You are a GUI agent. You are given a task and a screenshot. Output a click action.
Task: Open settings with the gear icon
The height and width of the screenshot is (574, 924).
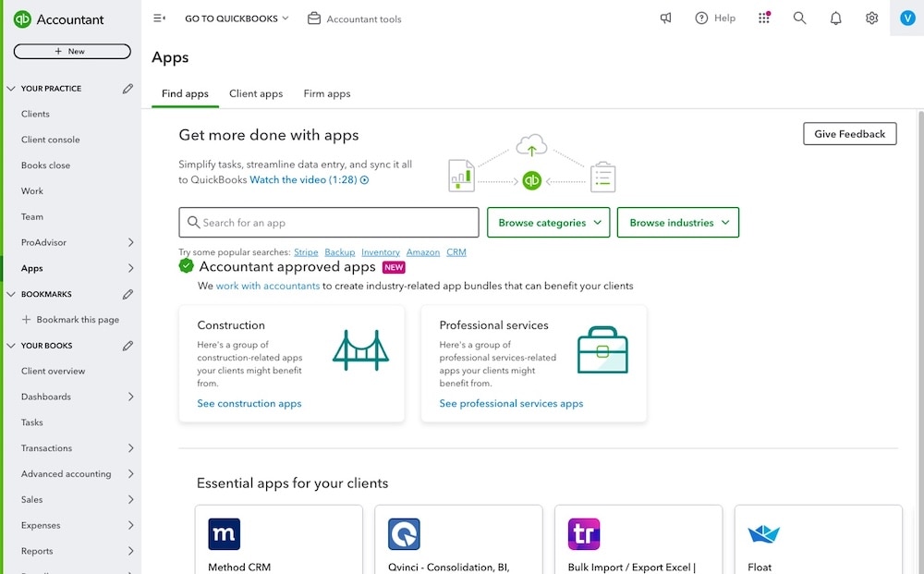point(869,18)
